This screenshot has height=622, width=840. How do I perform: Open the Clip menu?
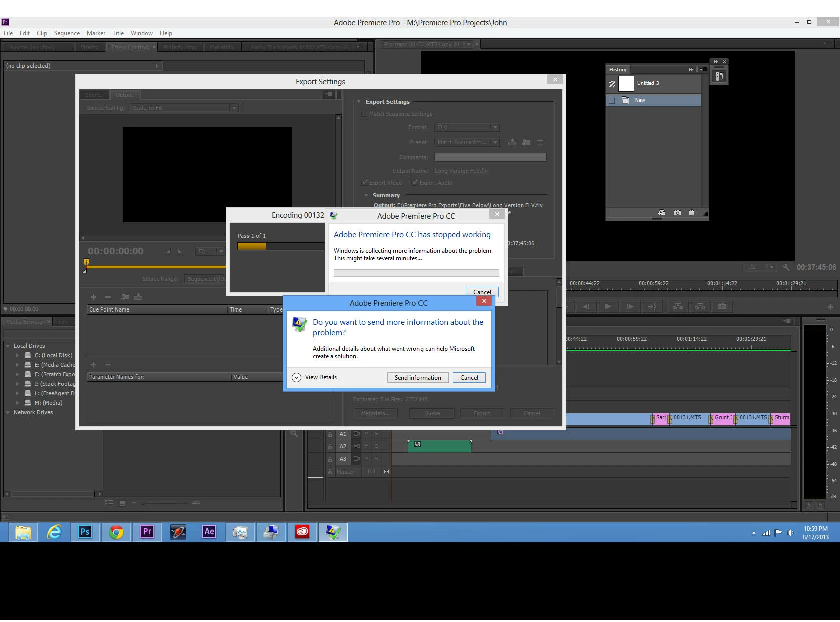(x=42, y=33)
